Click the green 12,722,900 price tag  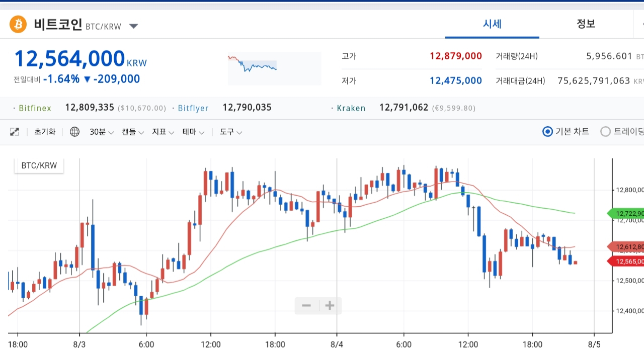627,214
